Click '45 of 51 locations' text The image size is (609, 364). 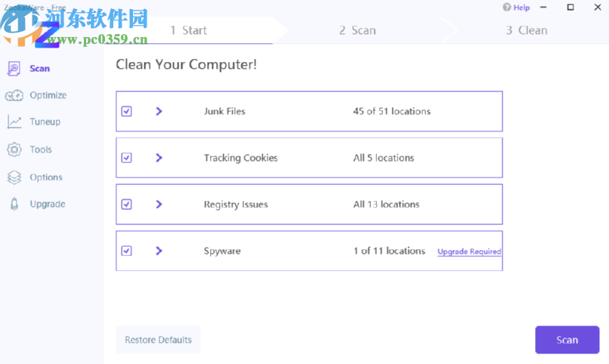point(392,111)
